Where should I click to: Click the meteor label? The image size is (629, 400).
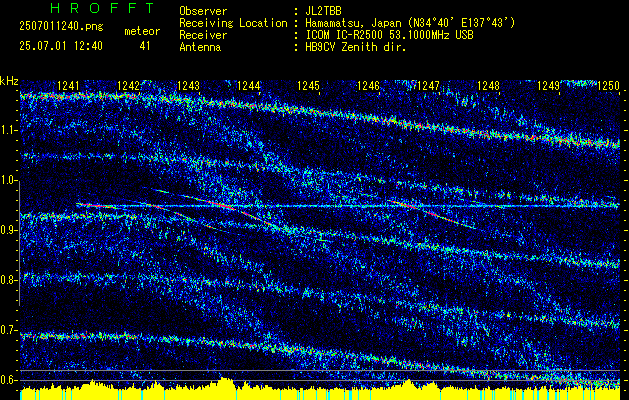[x=142, y=31]
